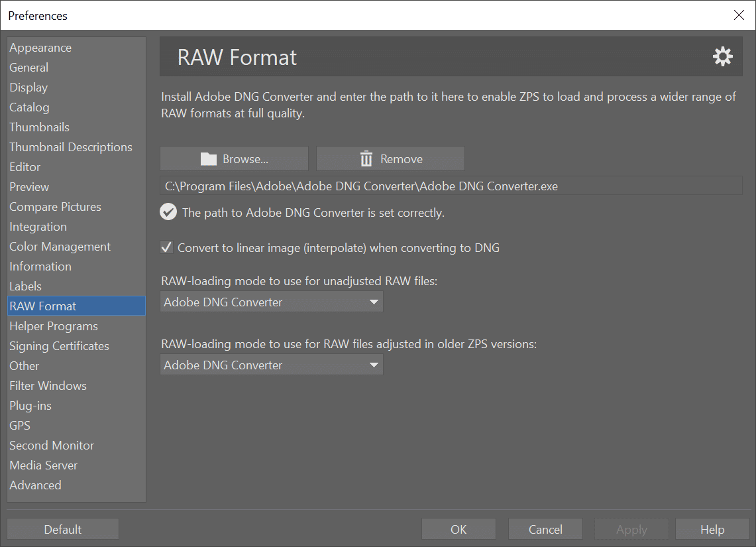Image resolution: width=756 pixels, height=547 pixels.
Task: Open Filter Windows preferences
Action: click(x=76, y=385)
